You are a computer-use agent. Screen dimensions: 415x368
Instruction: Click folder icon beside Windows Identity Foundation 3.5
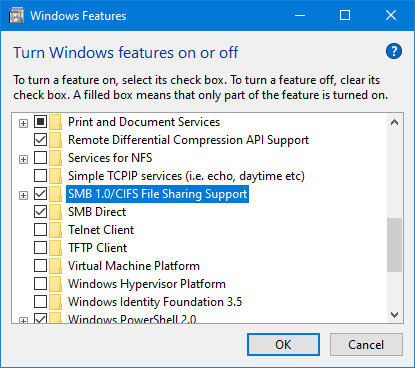click(x=55, y=302)
